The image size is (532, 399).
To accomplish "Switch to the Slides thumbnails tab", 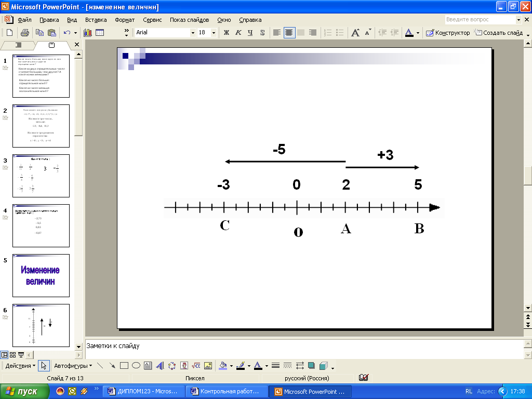I will pos(51,45).
